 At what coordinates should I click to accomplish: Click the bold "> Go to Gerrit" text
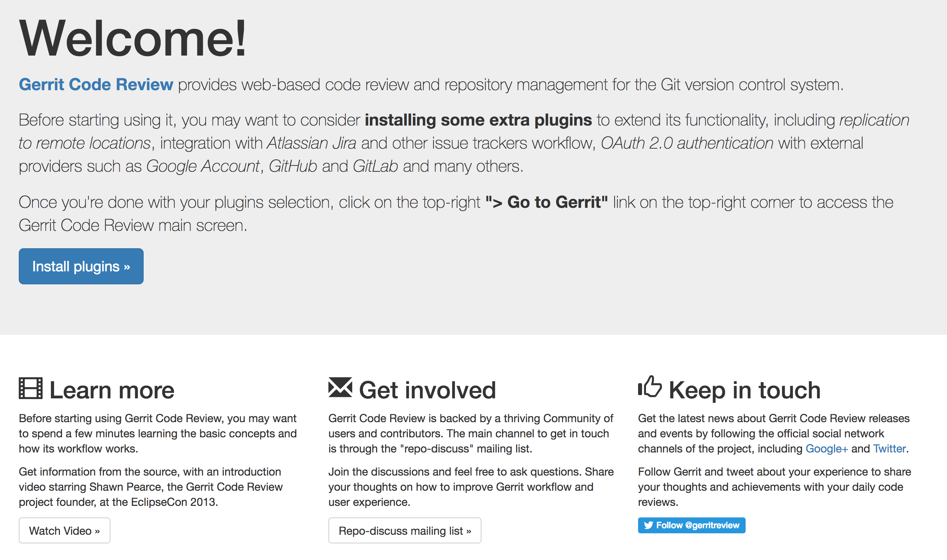pyautogui.click(x=546, y=202)
